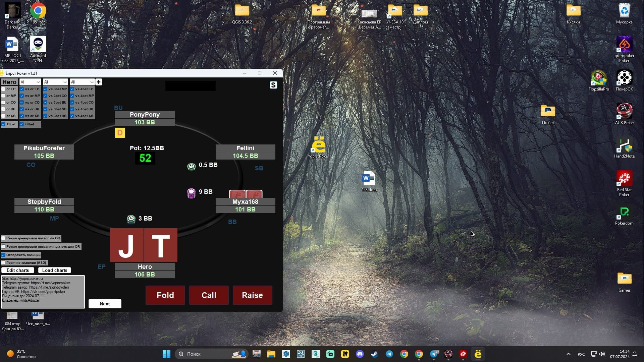Click the Hero header button

click(9, 82)
